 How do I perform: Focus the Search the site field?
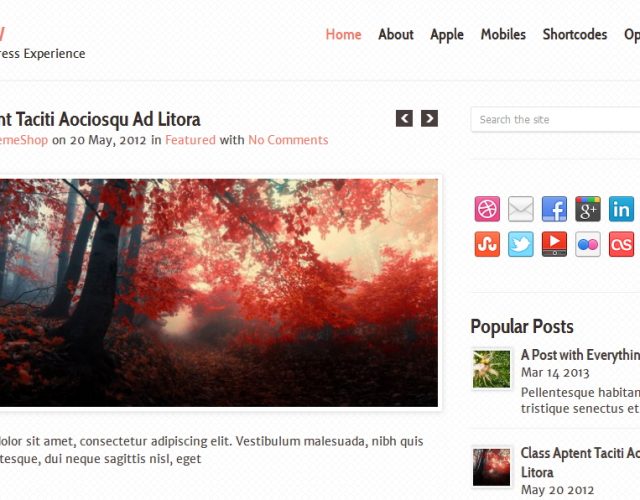tap(555, 120)
